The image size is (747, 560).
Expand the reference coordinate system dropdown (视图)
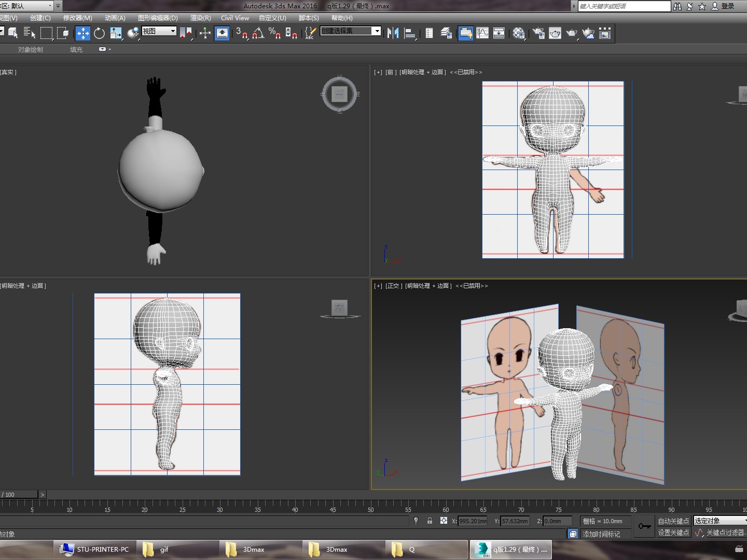(159, 31)
